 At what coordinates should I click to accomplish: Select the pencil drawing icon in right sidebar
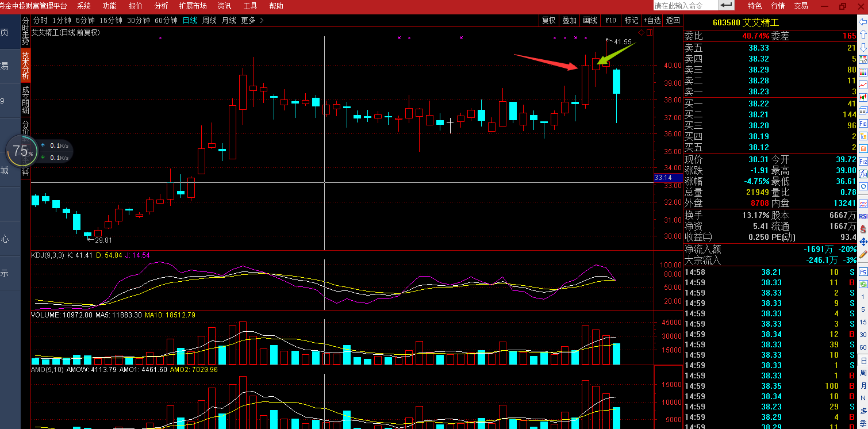(863, 254)
